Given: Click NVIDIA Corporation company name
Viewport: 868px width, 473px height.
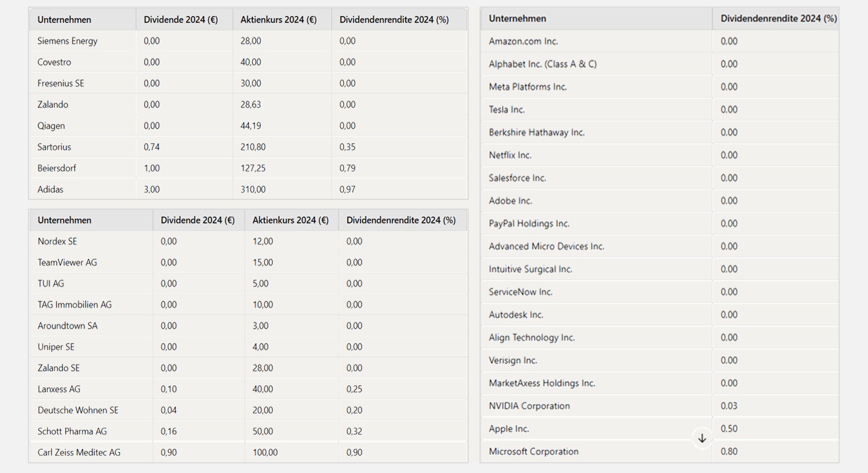Looking at the screenshot, I should (529, 406).
